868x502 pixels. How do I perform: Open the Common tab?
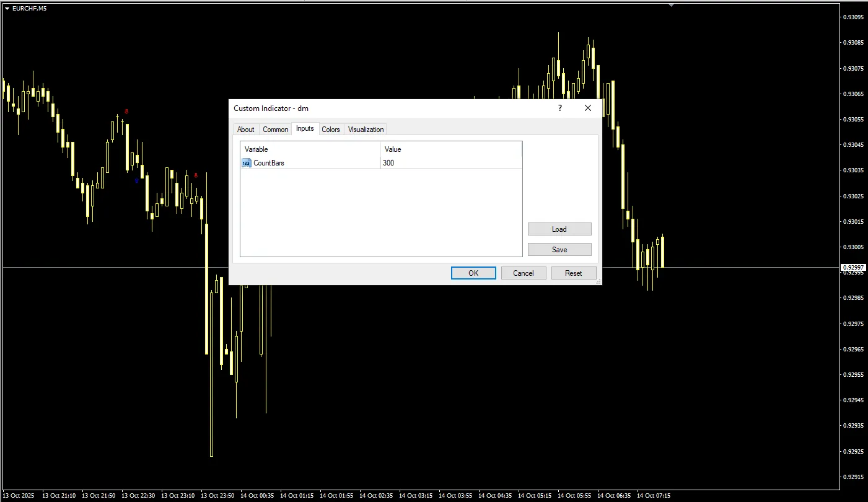(x=275, y=130)
